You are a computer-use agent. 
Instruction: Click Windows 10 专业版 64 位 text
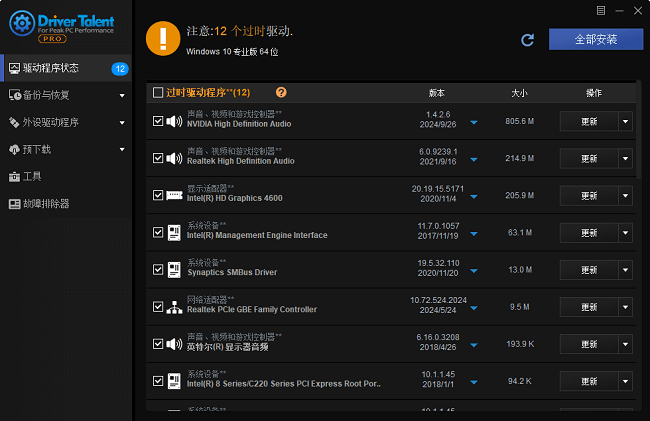point(232,52)
